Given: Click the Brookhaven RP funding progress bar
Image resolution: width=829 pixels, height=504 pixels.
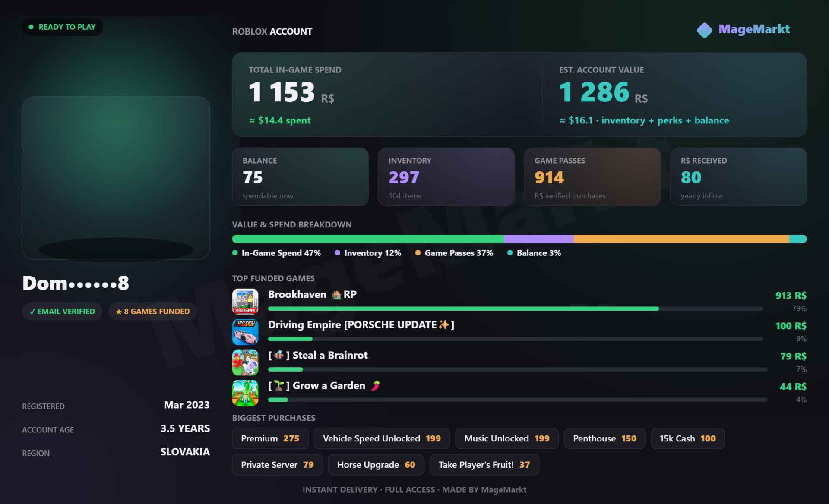Looking at the screenshot, I should tap(516, 309).
